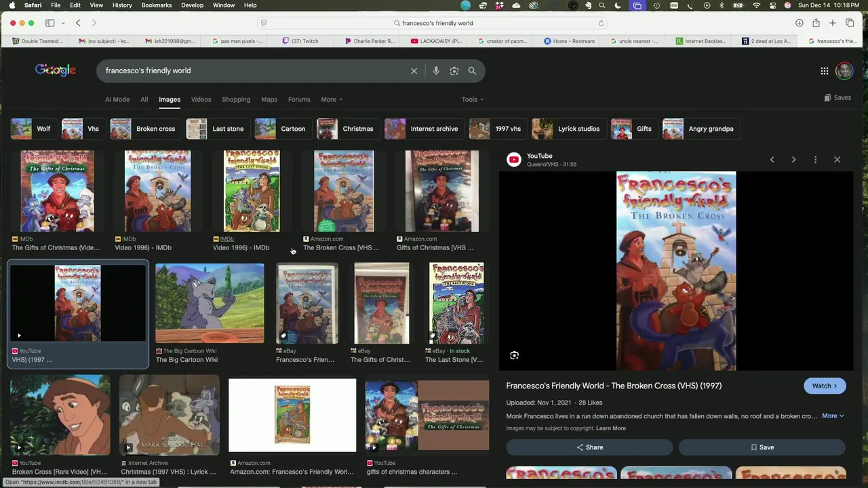The width and height of the screenshot is (868, 488).
Task: Toggle the Safari sidebar
Action: pos(50,23)
